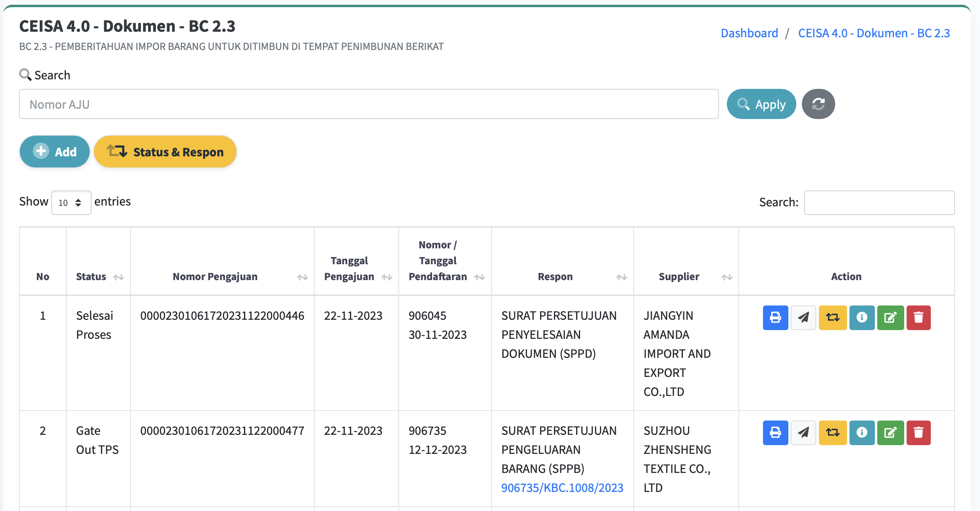Screen dimensions: 980x511
Task: Focus the Nomor AJU search field
Action: click(x=368, y=104)
